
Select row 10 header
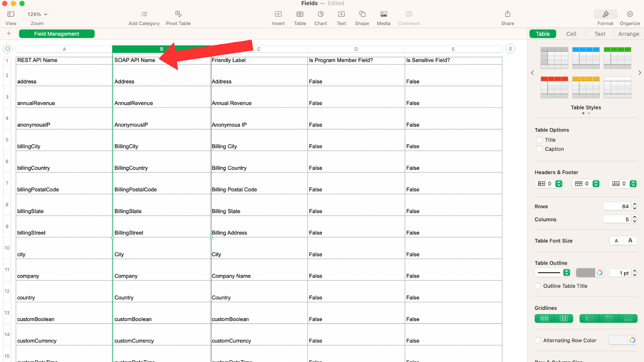(x=7, y=248)
